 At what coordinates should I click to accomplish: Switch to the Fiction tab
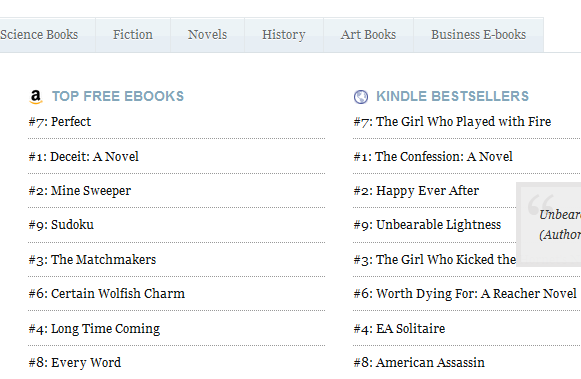click(x=133, y=35)
